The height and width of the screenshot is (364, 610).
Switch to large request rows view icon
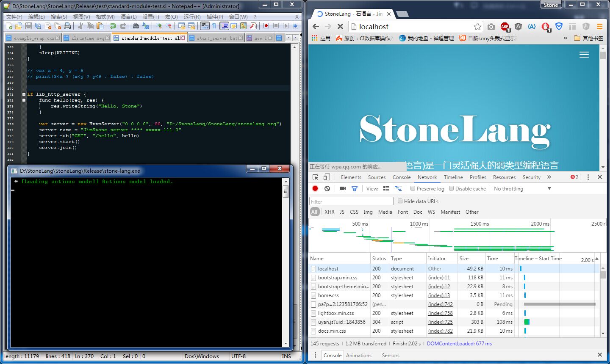coord(386,188)
